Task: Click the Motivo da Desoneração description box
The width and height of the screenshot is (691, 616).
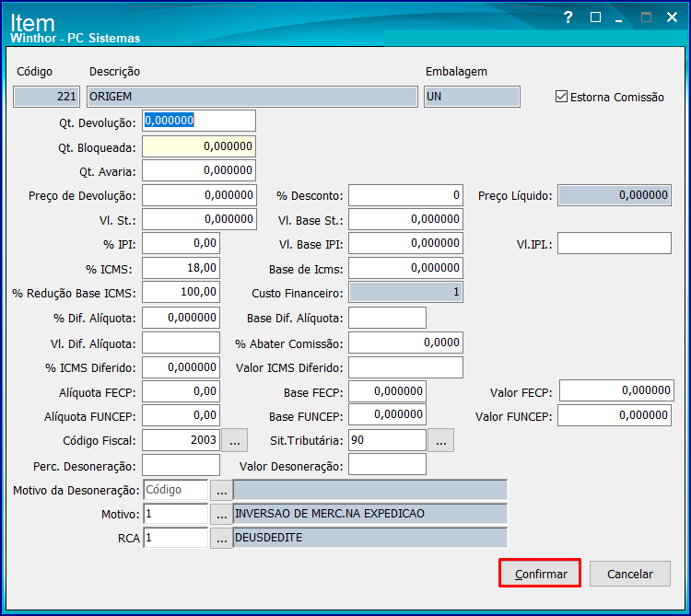Action: [370, 490]
